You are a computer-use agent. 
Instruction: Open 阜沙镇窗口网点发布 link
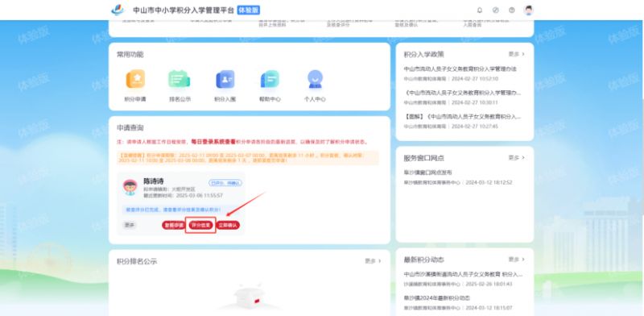(427, 173)
